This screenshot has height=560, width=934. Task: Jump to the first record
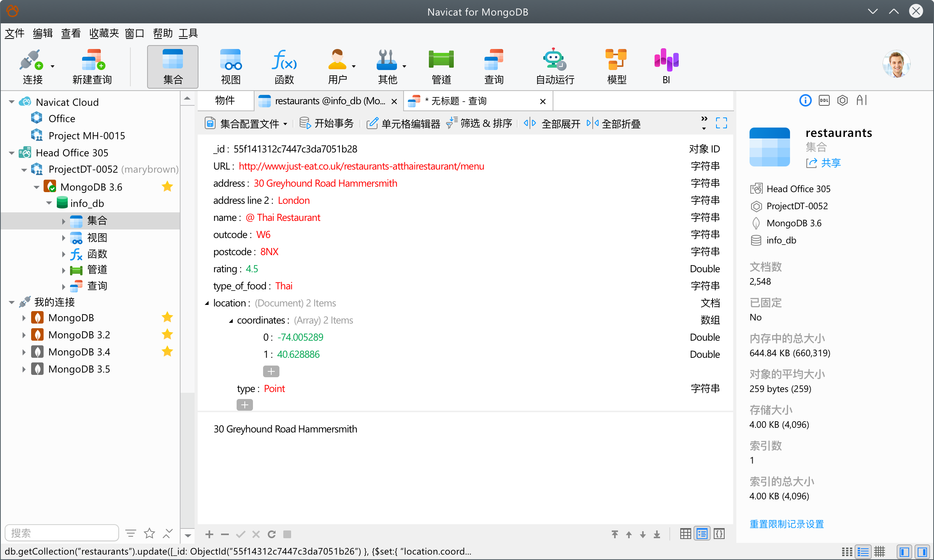tap(615, 534)
